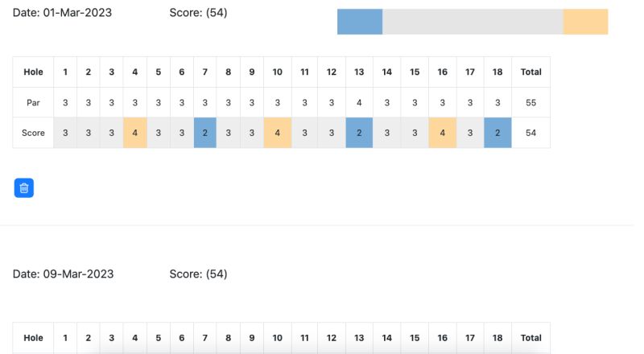Click hole 18 blue score cell
Screen dimensions: 644x354
click(497, 133)
